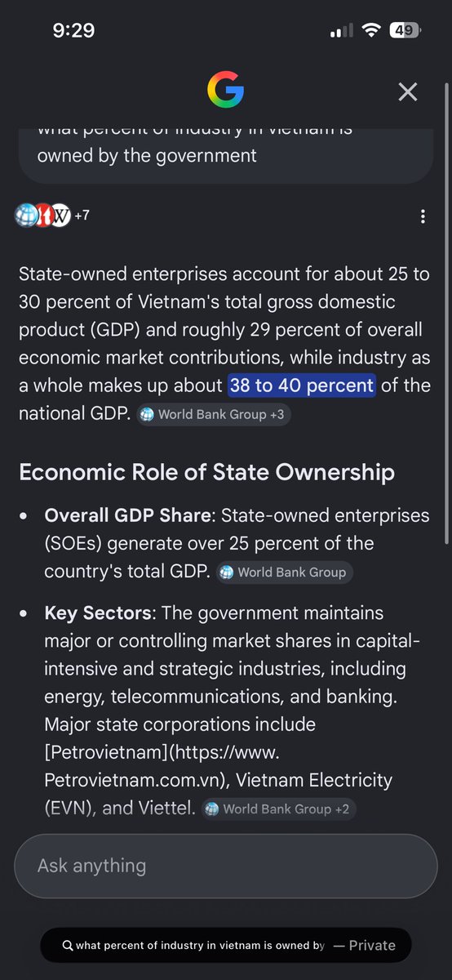Open World Bank Group +2 citation chip
Screen dimensions: 452x980
pyautogui.click(x=278, y=808)
